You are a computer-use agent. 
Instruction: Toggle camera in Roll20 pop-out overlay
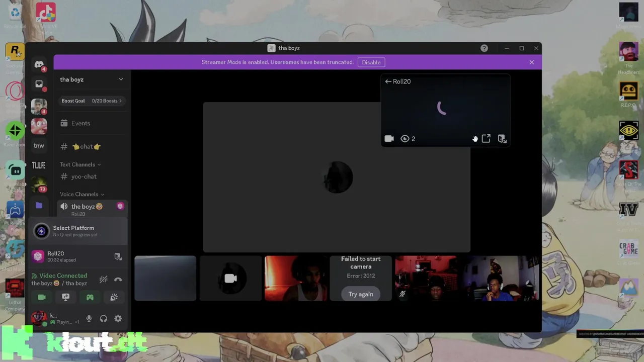click(389, 139)
